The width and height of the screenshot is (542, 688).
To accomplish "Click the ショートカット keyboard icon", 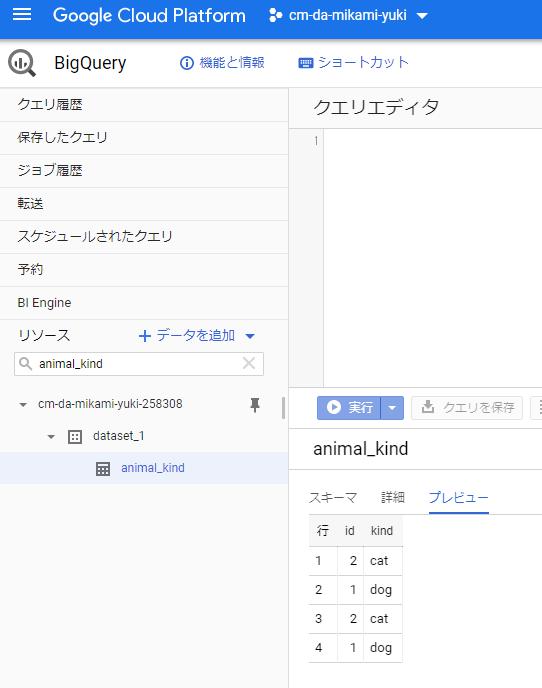I will click(305, 63).
